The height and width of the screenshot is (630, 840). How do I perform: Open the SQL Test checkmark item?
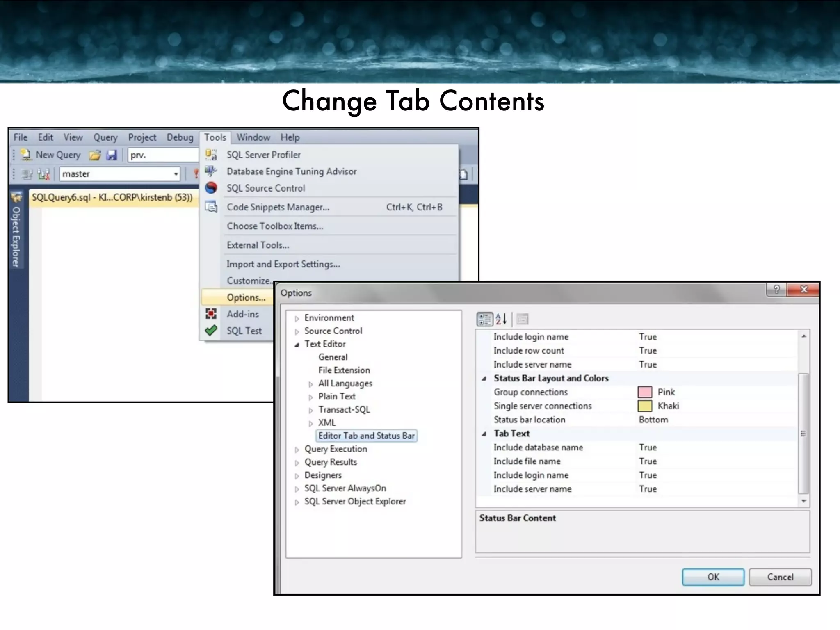click(x=244, y=331)
